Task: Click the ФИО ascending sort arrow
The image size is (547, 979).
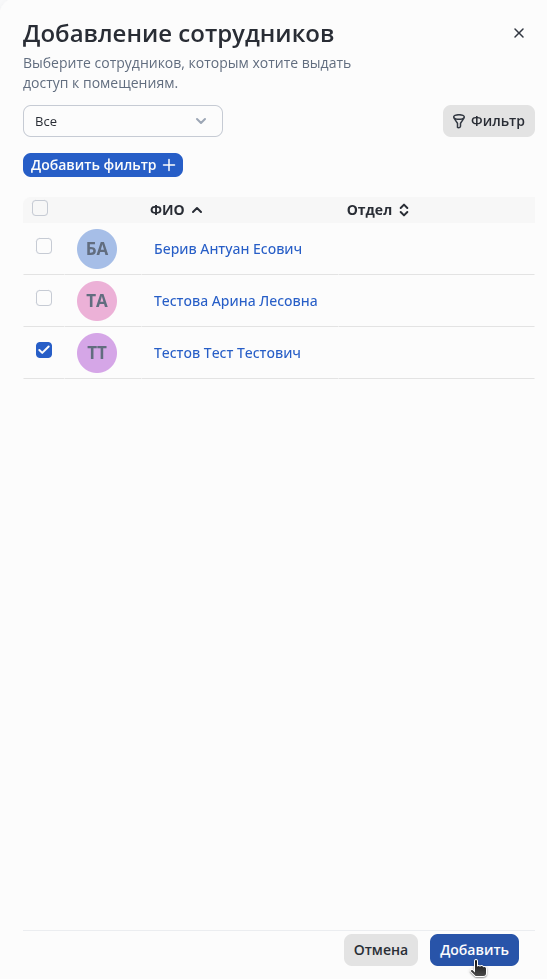Action: (197, 210)
